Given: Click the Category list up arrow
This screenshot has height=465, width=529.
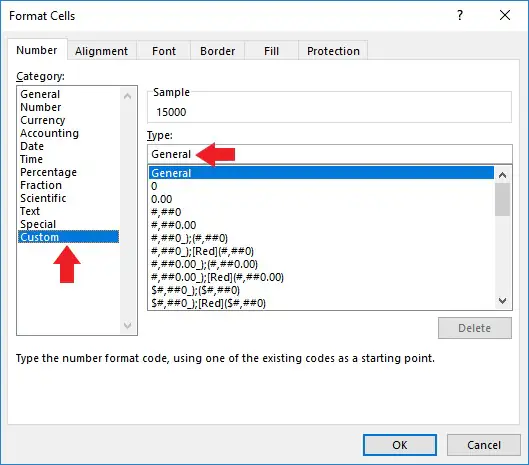Looking at the screenshot, I should tap(128, 96).
